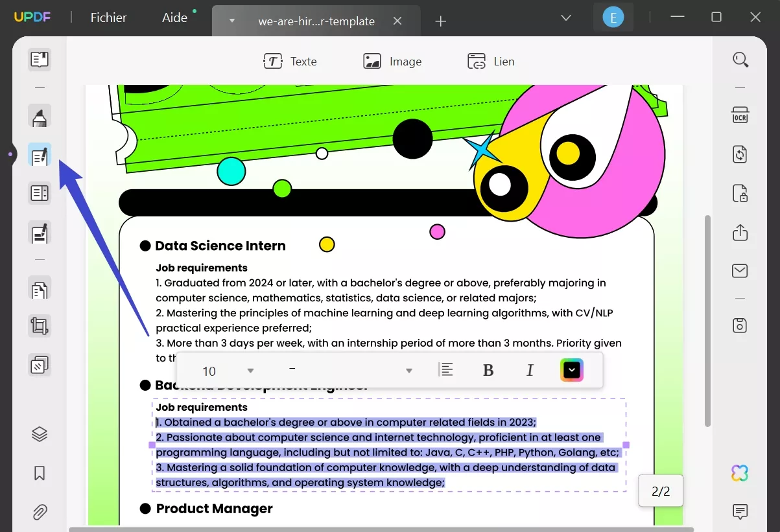Viewport: 780px width, 532px height.
Task: Click highlighted line "2. Passionate about computer science"
Action: click(379, 437)
